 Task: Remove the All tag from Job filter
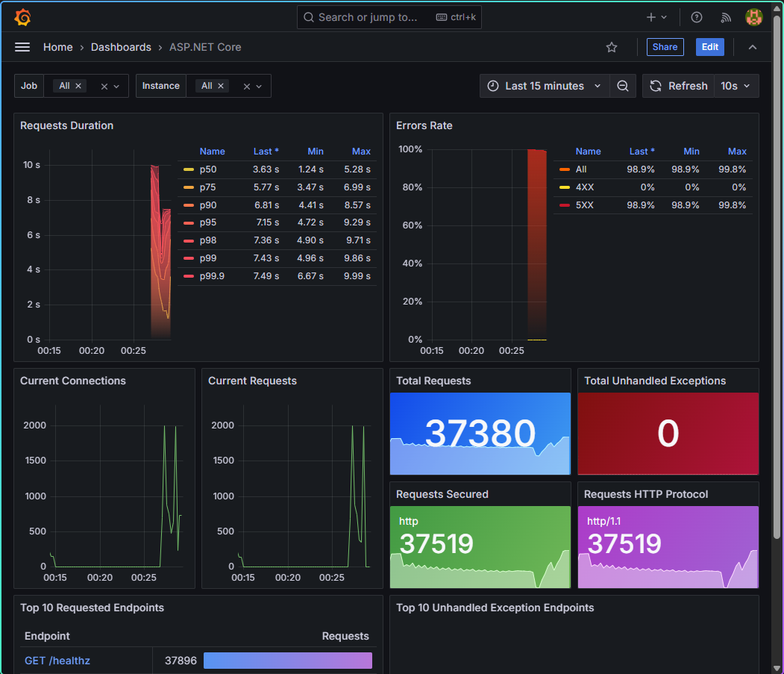pyautogui.click(x=78, y=86)
